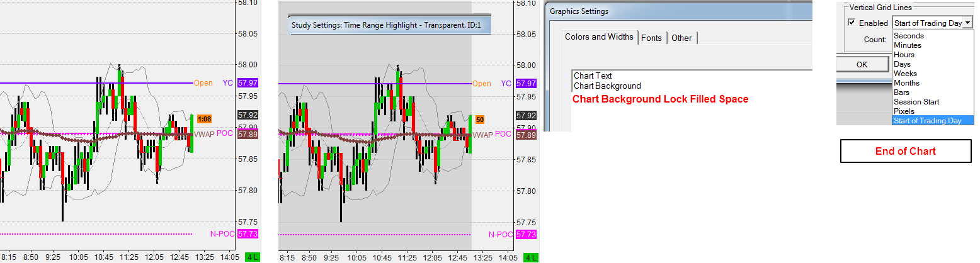Select Bars in the grid lines list
This screenshot has height=263, width=980.
tap(932, 92)
